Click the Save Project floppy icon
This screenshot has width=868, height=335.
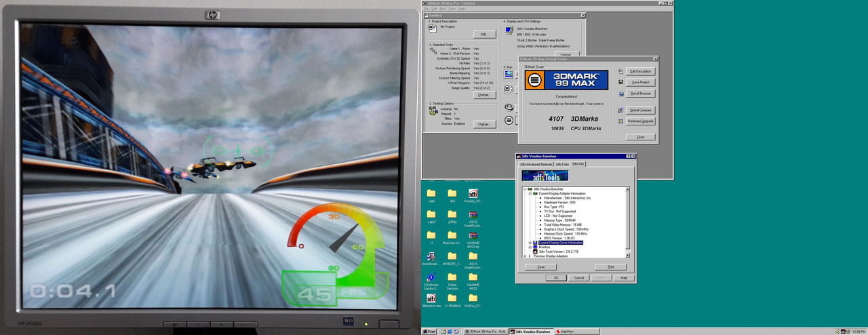point(621,82)
